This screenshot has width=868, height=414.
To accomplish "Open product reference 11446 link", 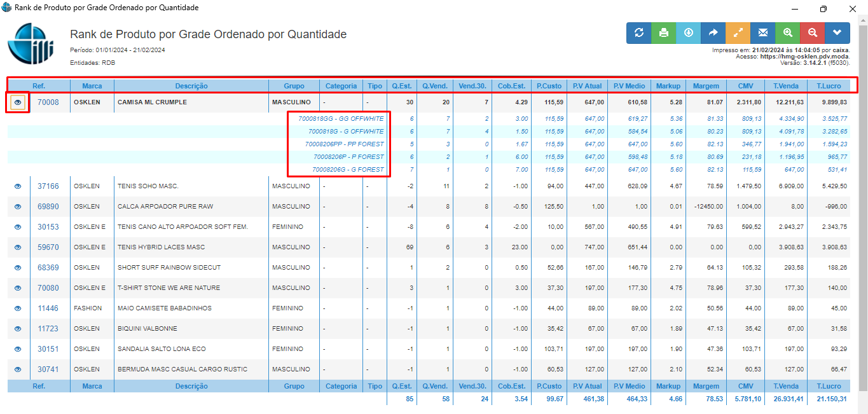I will coord(48,308).
